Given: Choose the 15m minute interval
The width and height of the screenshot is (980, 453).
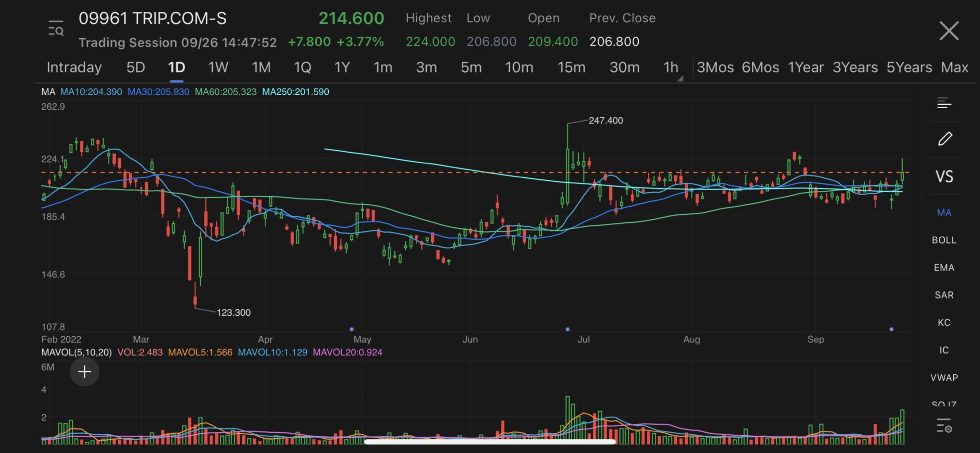Looking at the screenshot, I should [x=571, y=67].
